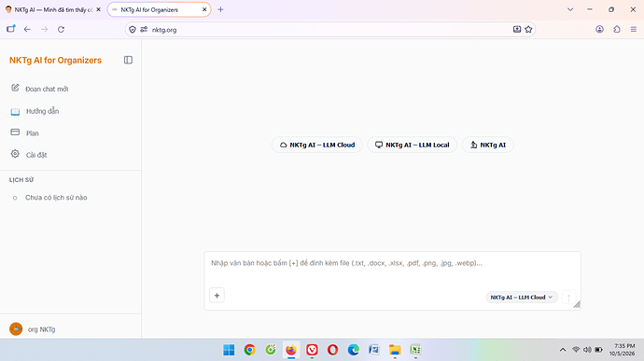Open the Firefox hamburger menu
This screenshot has width=644, height=361.
634,29
